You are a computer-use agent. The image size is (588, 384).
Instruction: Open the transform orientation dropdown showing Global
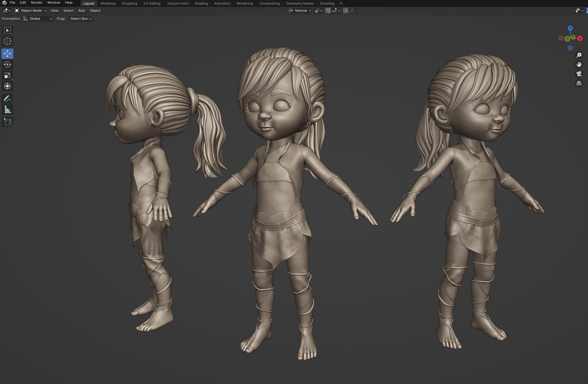(x=37, y=18)
